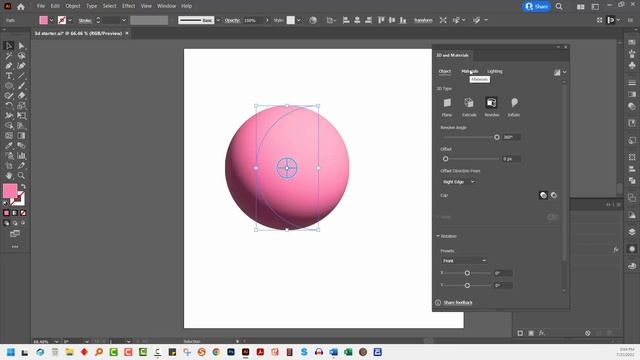Open the Search icon in top bar
Image resolution: width=640 pixels, height=360 pixels.
pos(559,7)
